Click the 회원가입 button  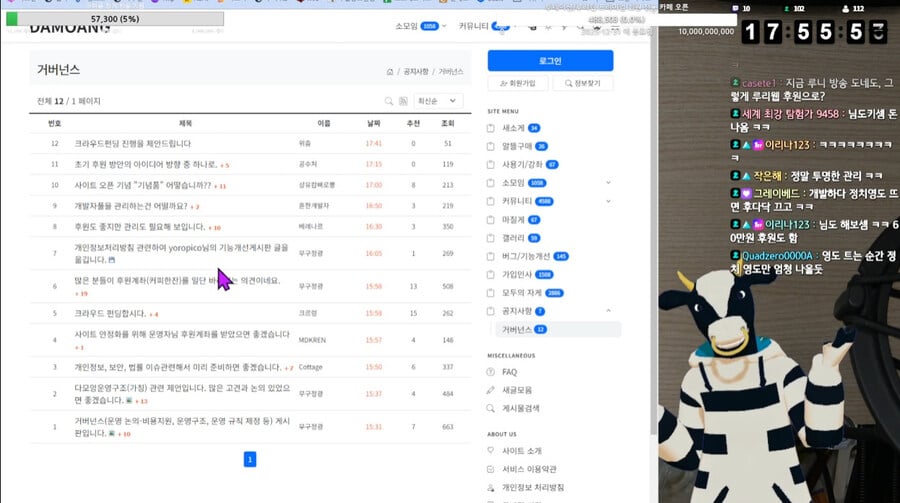tap(518, 83)
